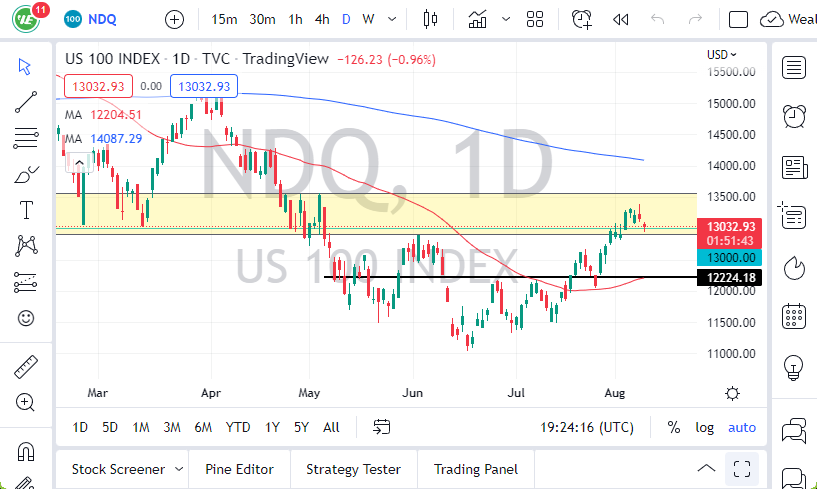The height and width of the screenshot is (489, 817).
Task: Click the 12224.18 horizontal line price label
Action: click(733, 277)
